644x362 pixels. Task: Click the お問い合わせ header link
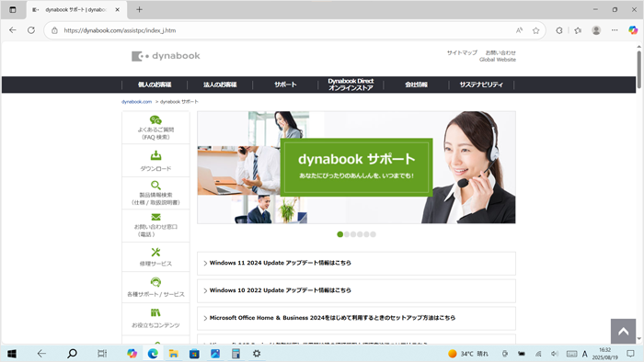click(x=500, y=52)
